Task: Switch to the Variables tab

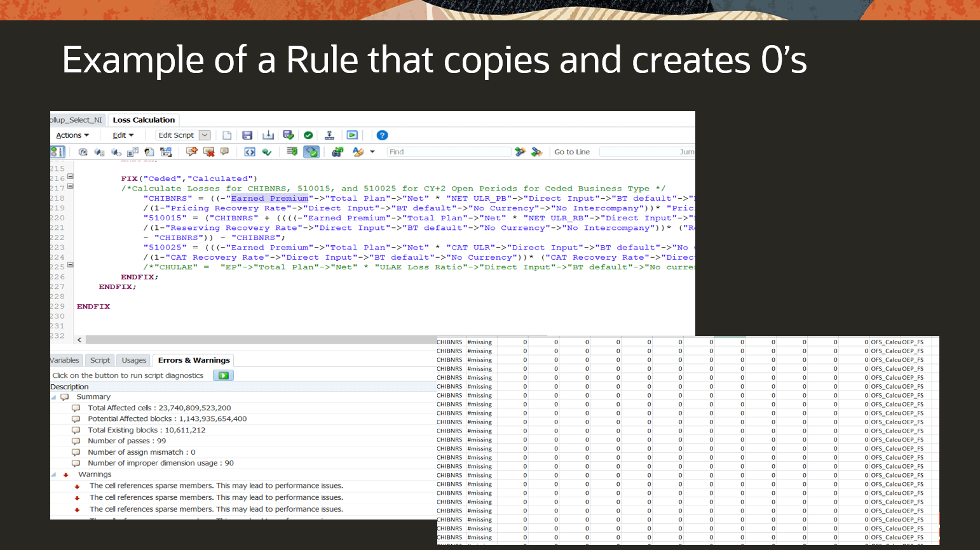Action: [x=65, y=360]
